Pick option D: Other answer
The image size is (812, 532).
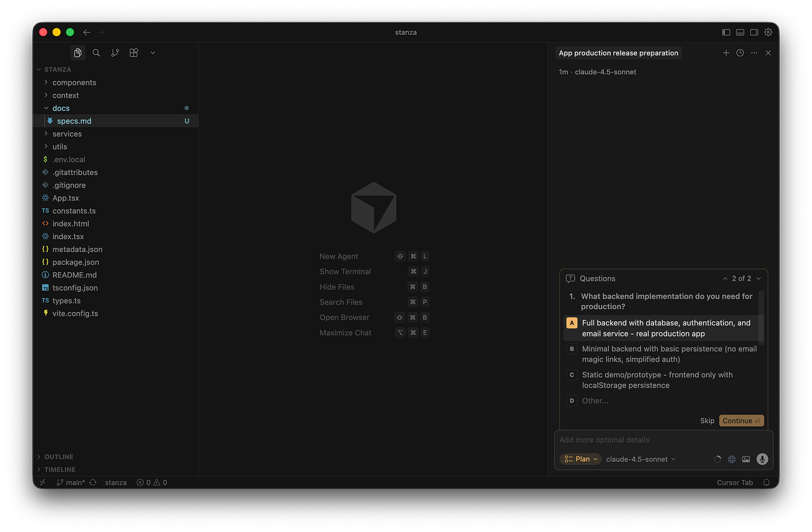point(594,400)
